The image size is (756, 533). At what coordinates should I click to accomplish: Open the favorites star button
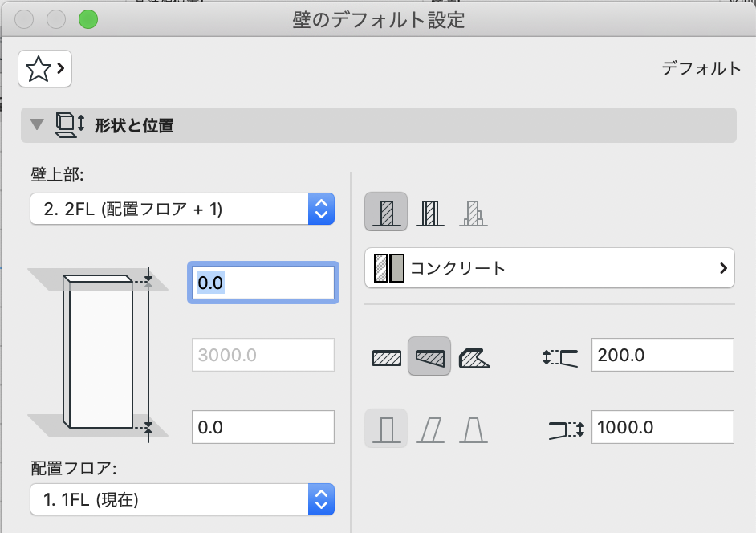click(x=45, y=69)
